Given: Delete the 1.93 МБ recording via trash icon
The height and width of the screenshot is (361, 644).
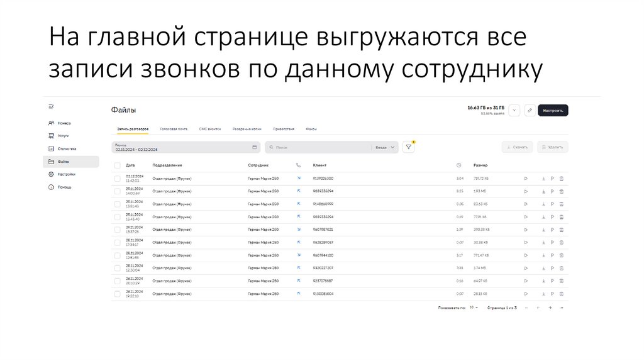Looking at the screenshot, I should point(562,191).
